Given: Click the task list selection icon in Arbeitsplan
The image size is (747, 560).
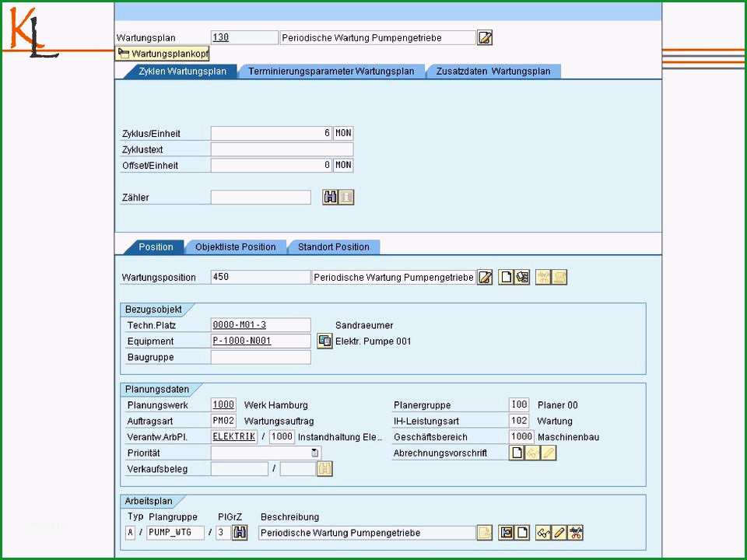Looking at the screenshot, I should (x=507, y=533).
